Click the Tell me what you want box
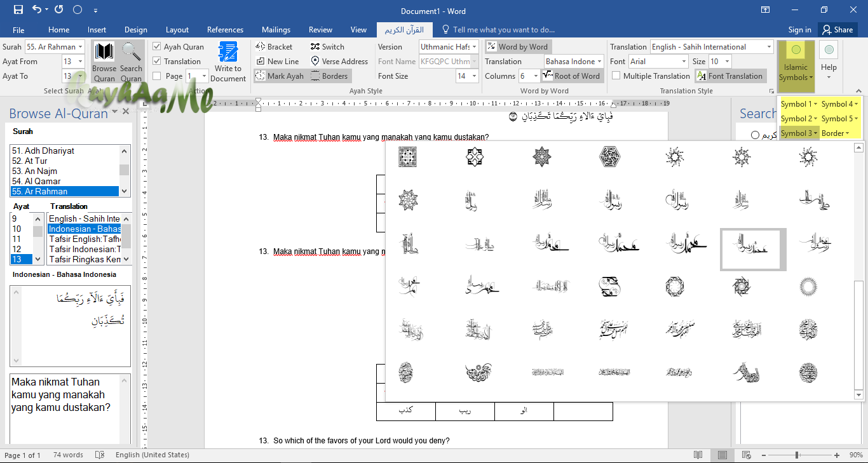Image resolution: width=868 pixels, height=463 pixels. click(x=498, y=30)
